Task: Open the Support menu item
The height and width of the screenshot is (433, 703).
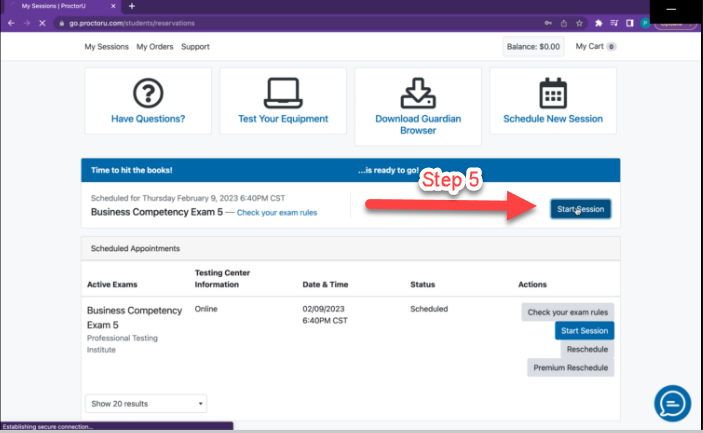Action: tap(195, 47)
